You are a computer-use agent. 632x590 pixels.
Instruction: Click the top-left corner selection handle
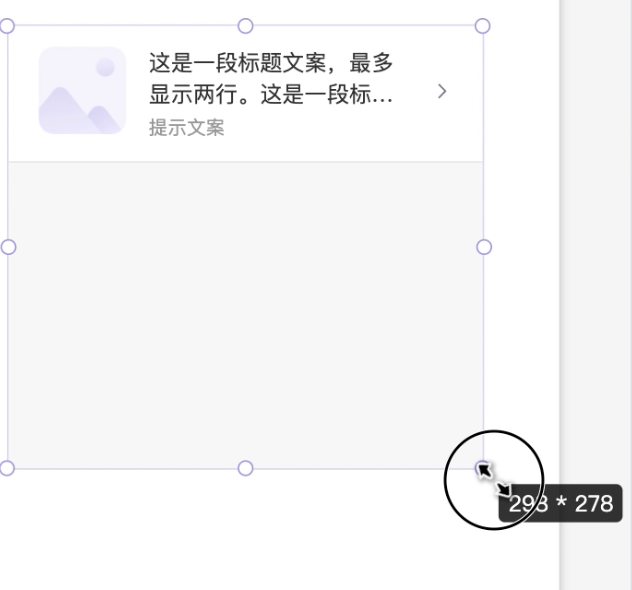pos(7,26)
